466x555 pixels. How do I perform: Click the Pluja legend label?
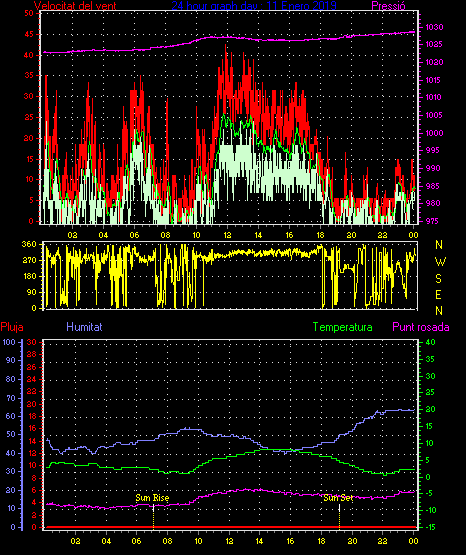coord(12,327)
